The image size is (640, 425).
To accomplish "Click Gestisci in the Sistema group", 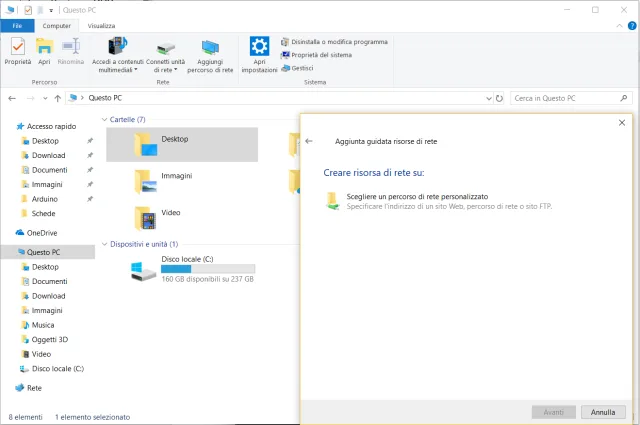I will point(297,68).
